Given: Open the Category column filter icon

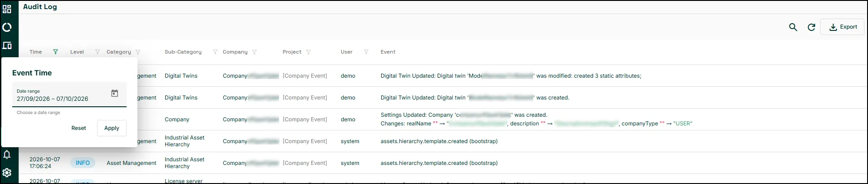Looking at the screenshot, I should tap(138, 52).
